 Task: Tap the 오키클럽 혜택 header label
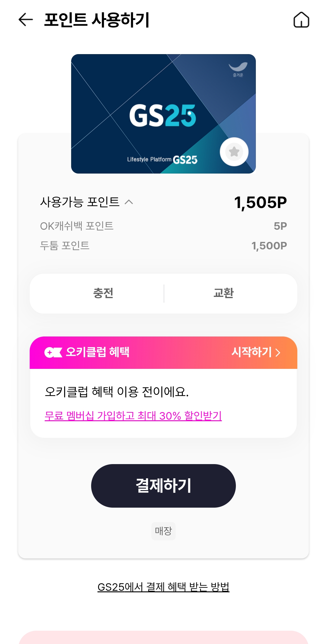(x=97, y=352)
